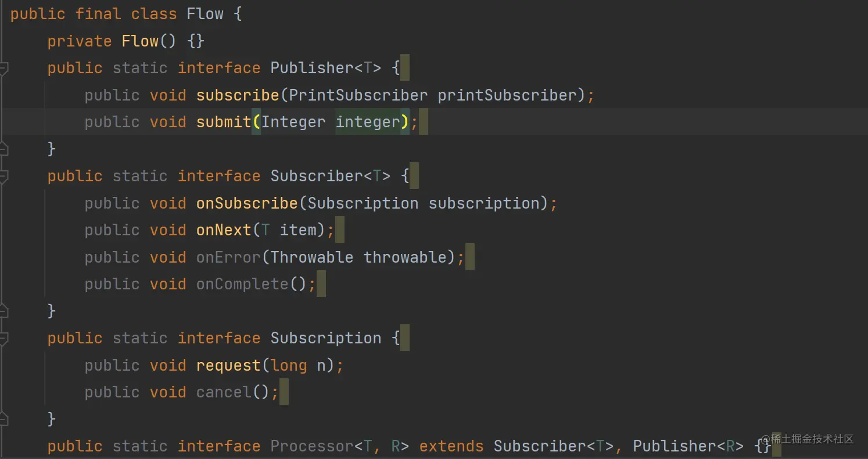The width and height of the screenshot is (868, 459).
Task: Click the Subscription interface declaration name
Action: (x=326, y=338)
